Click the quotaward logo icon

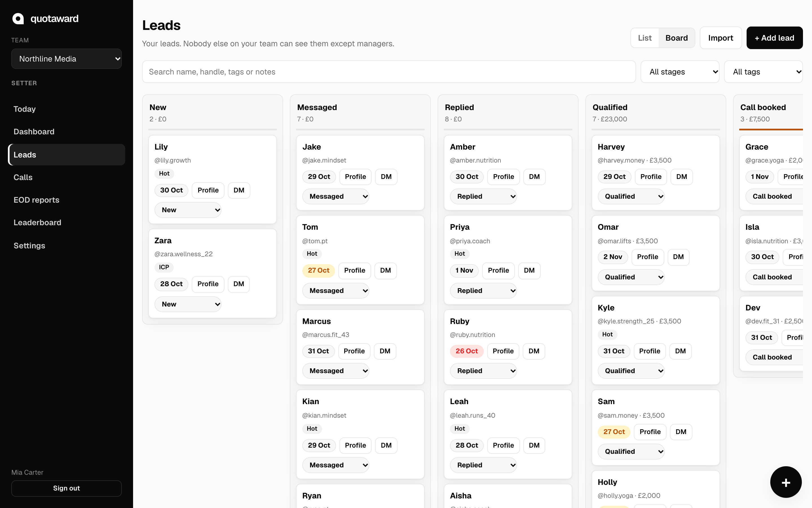pos(18,18)
